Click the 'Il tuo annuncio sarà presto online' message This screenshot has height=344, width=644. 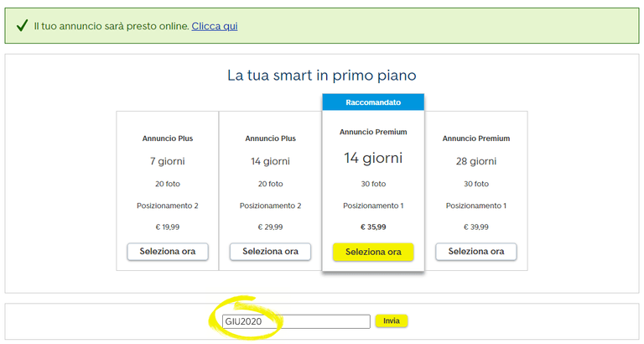(112, 26)
